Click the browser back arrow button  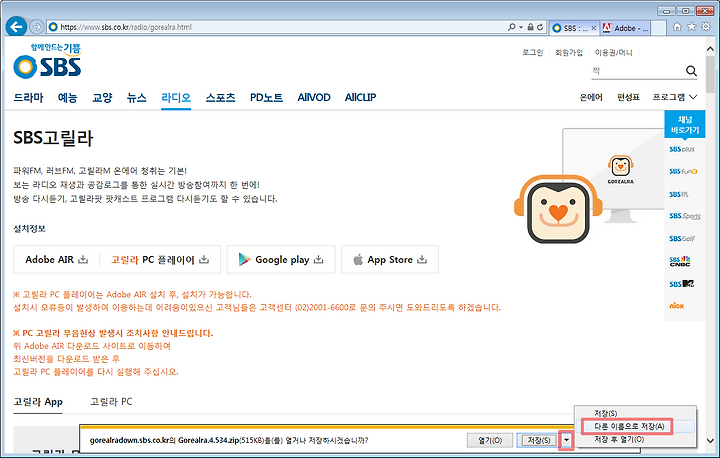[17, 27]
